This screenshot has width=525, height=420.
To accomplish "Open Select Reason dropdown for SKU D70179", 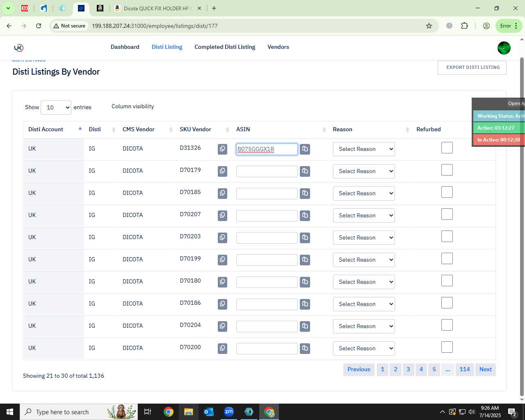I will [x=364, y=171].
